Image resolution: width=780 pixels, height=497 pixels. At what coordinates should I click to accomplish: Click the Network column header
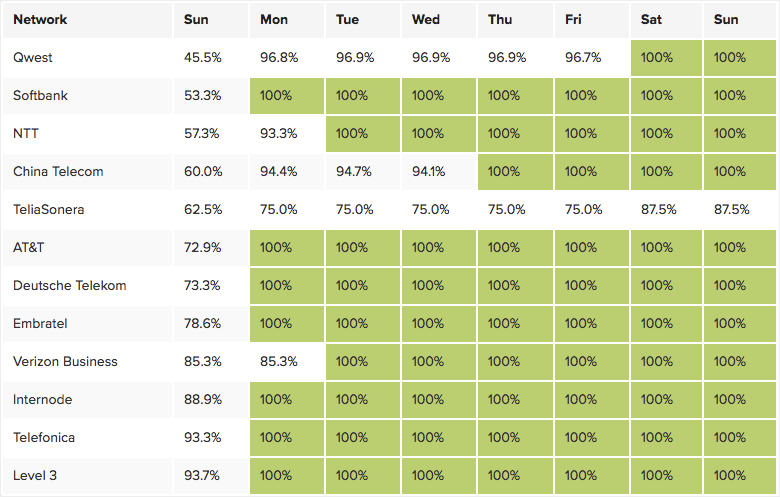click(x=39, y=20)
